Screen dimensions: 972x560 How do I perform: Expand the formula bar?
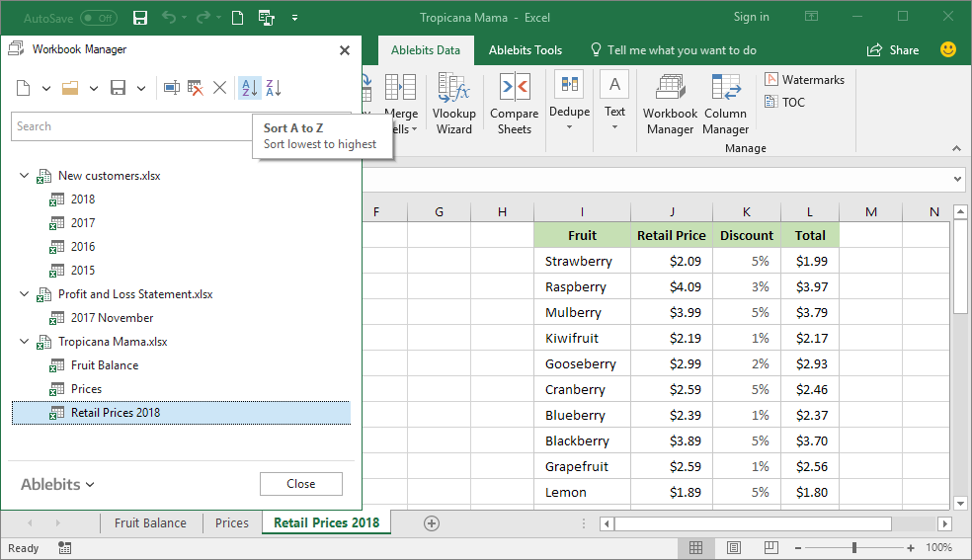(958, 179)
